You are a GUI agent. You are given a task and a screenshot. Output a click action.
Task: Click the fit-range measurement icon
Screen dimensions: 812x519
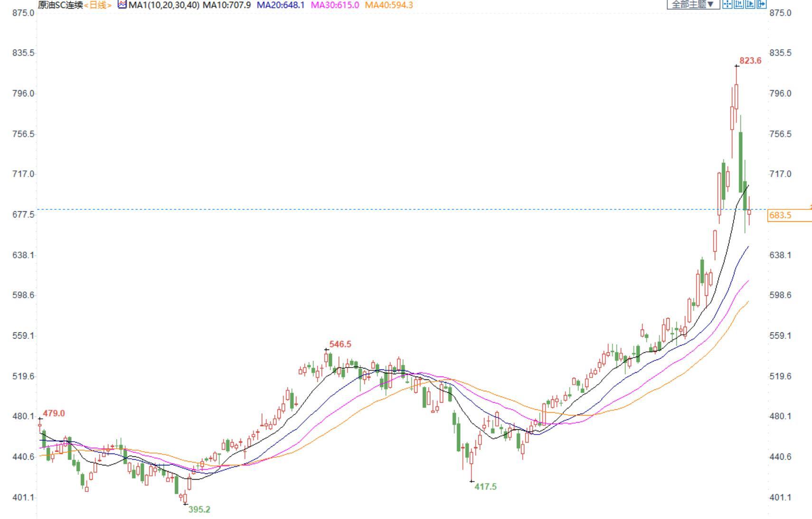pyautogui.click(x=738, y=4)
